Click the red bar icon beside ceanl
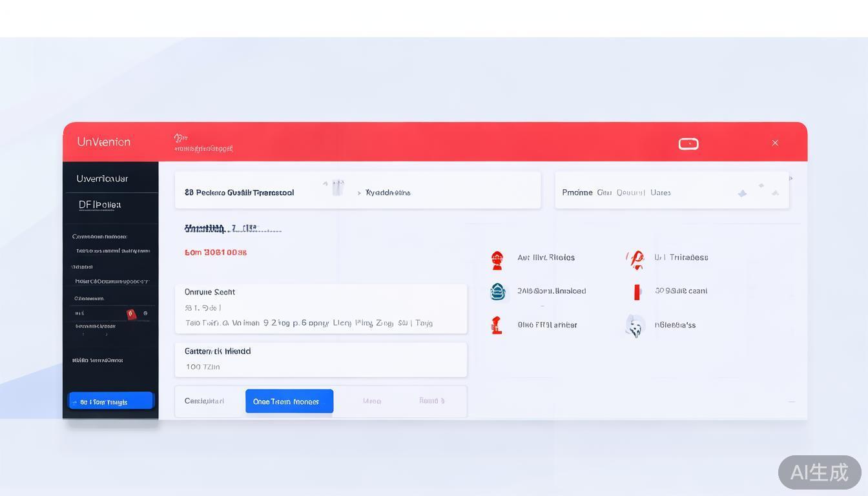This screenshot has height=496, width=868. tap(637, 292)
